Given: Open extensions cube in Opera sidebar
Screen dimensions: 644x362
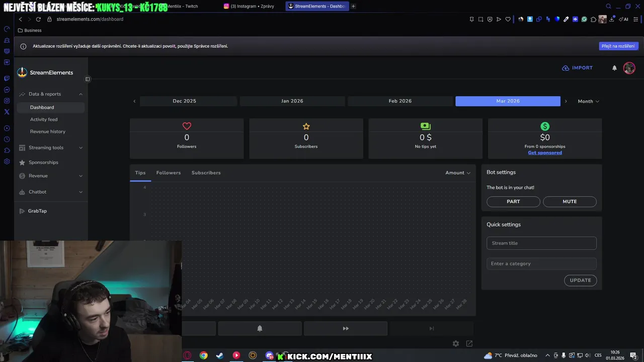Looking at the screenshot, I should click(x=7, y=150).
